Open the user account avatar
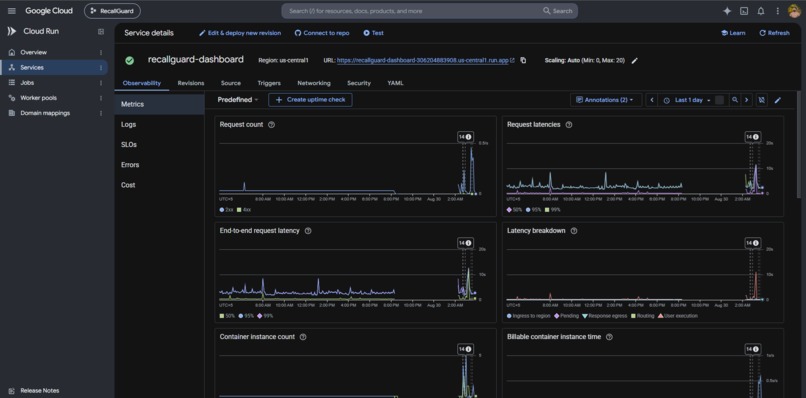This screenshot has height=398, width=806. coord(794,11)
